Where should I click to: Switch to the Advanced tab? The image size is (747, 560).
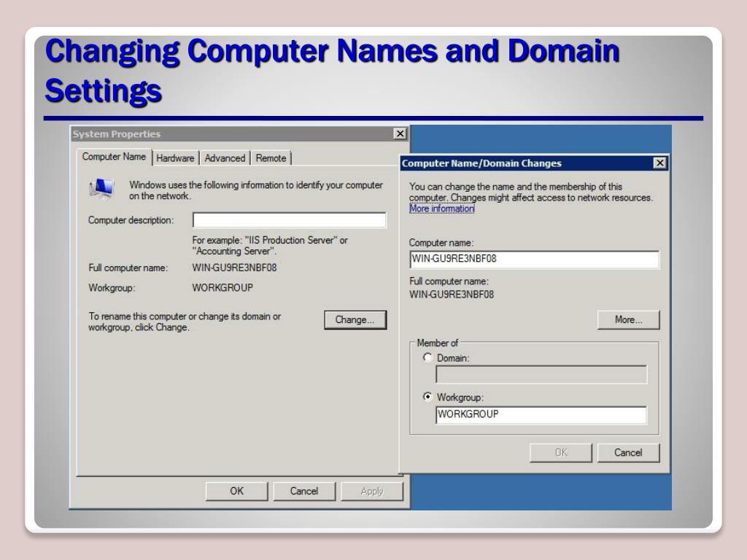click(x=225, y=158)
